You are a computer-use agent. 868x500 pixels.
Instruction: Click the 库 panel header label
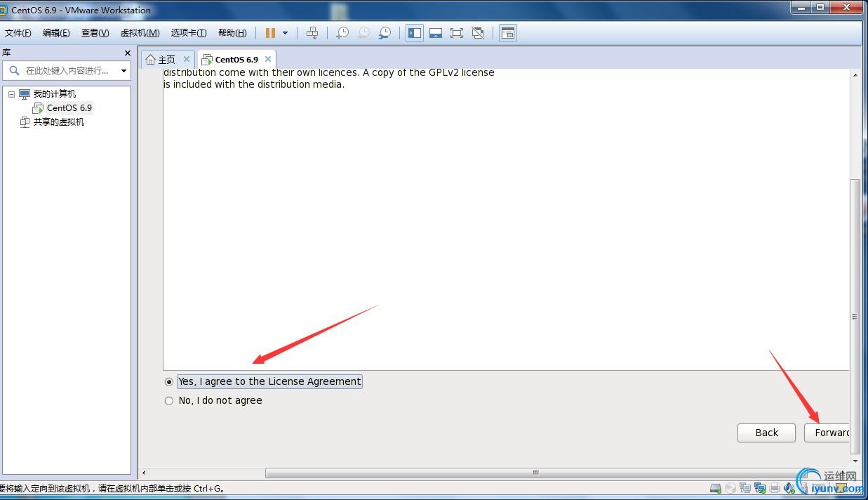pyautogui.click(x=6, y=53)
